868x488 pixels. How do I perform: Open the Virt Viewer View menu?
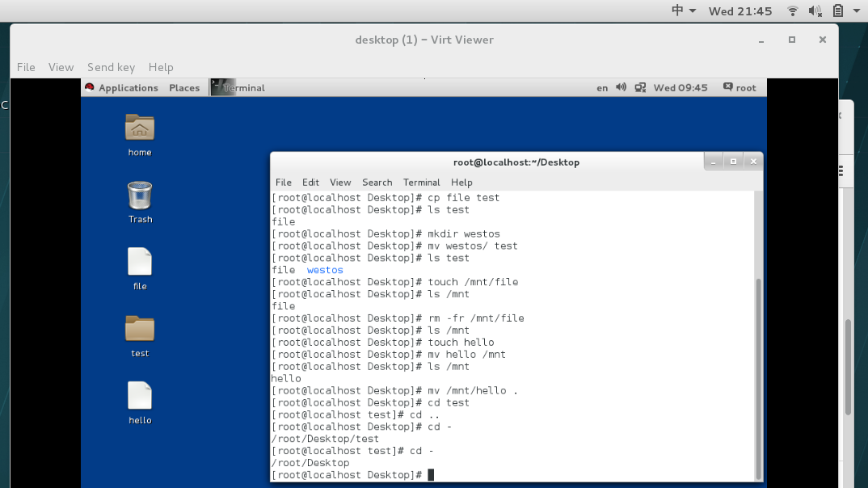[x=61, y=67]
